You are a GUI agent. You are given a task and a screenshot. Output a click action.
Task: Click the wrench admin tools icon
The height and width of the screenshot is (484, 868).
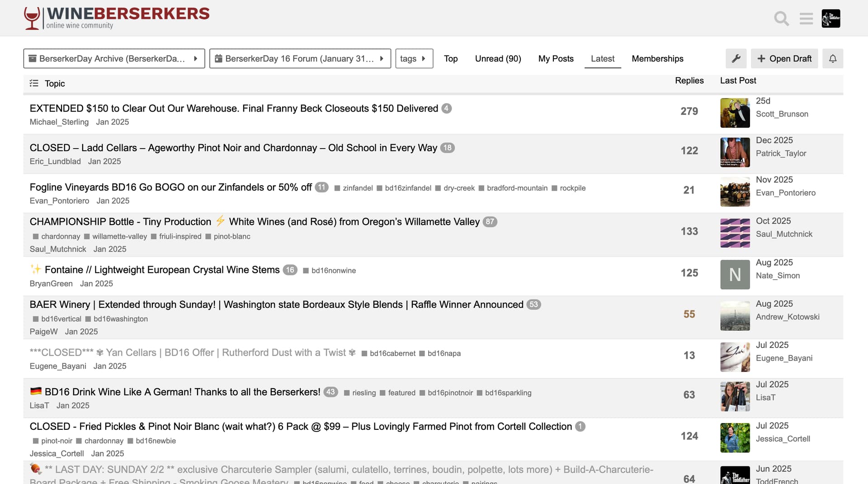736,59
